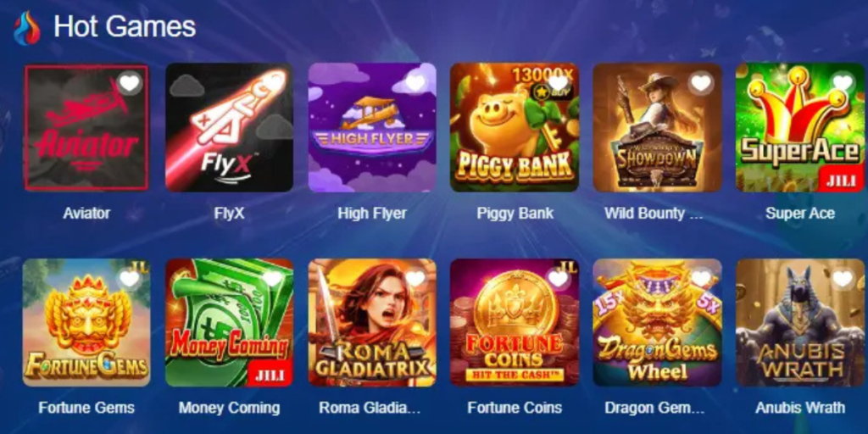Click the Super Ace text label
This screenshot has width=868, height=434.
pyautogui.click(x=800, y=213)
